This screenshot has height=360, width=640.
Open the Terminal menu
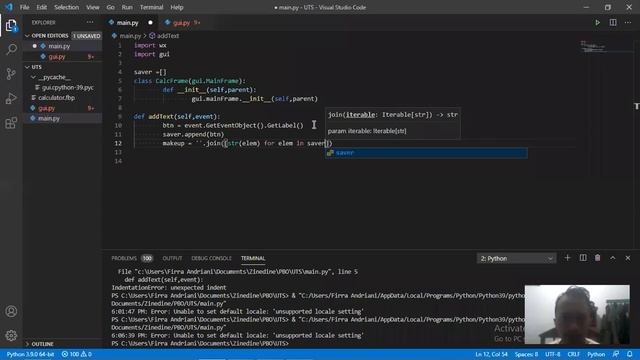[151, 7]
